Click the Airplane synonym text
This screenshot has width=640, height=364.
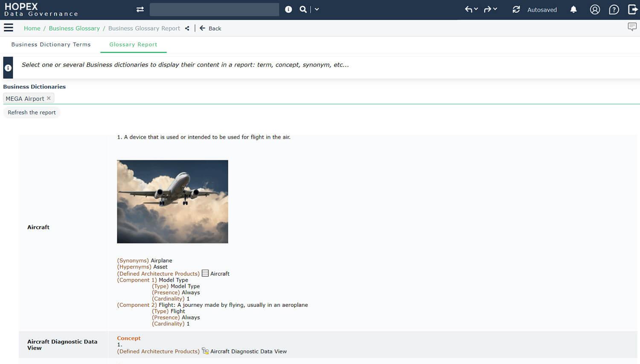[161, 260]
